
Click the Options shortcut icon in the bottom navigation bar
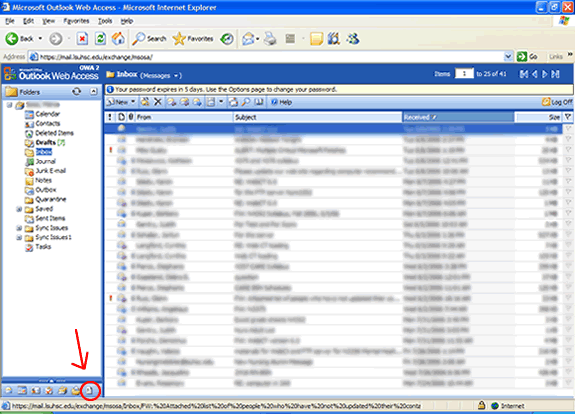click(x=89, y=391)
